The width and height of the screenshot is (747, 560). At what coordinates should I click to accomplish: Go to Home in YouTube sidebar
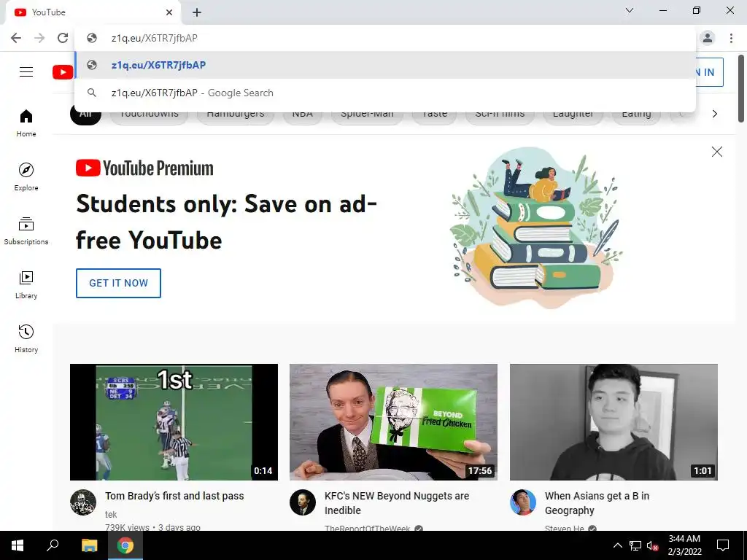pos(26,123)
